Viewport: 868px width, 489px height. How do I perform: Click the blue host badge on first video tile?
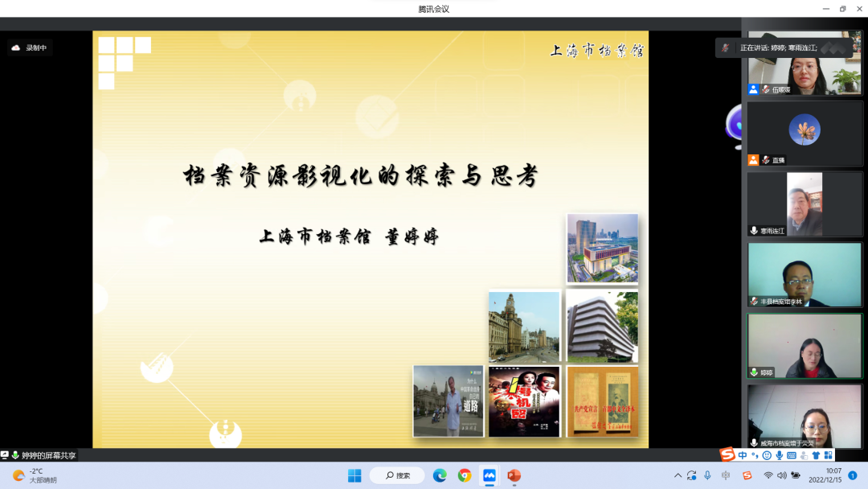[x=753, y=89]
